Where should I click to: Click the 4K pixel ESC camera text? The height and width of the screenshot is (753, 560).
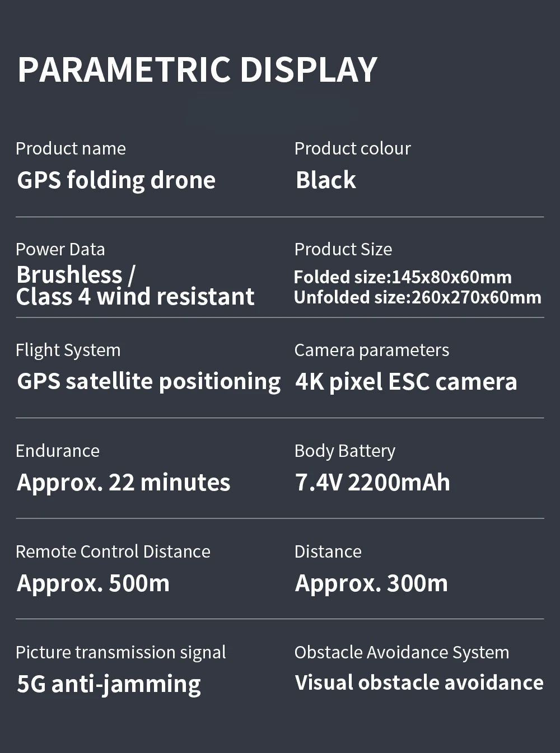pyautogui.click(x=406, y=382)
